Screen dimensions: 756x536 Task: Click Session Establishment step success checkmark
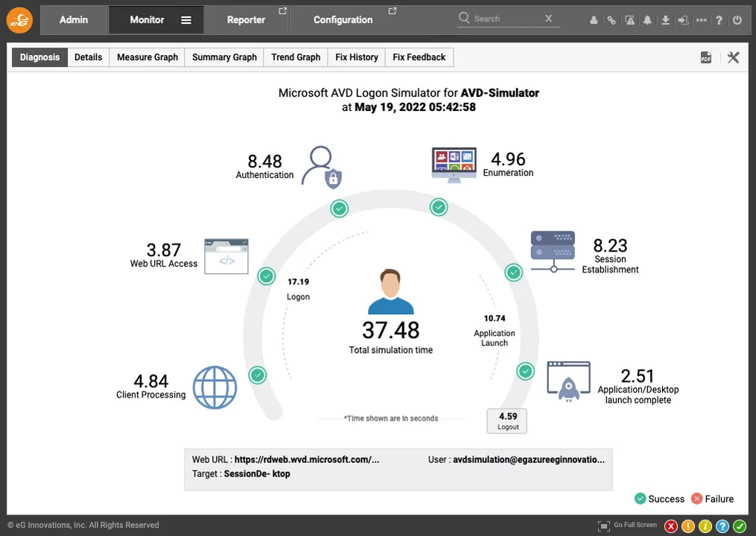coord(513,272)
